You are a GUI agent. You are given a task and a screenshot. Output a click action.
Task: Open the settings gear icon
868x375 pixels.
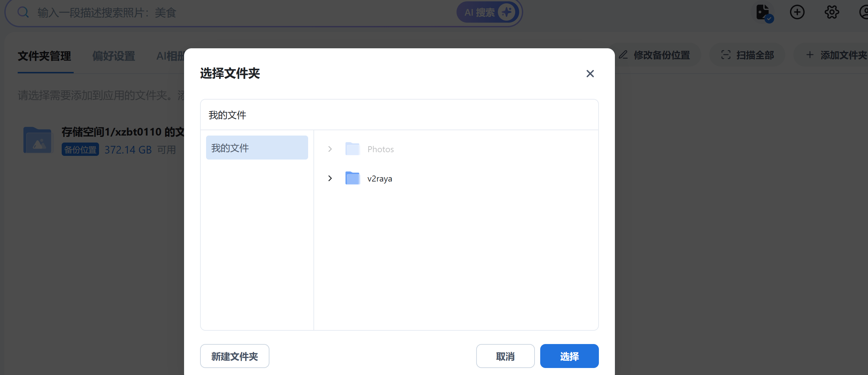(831, 12)
